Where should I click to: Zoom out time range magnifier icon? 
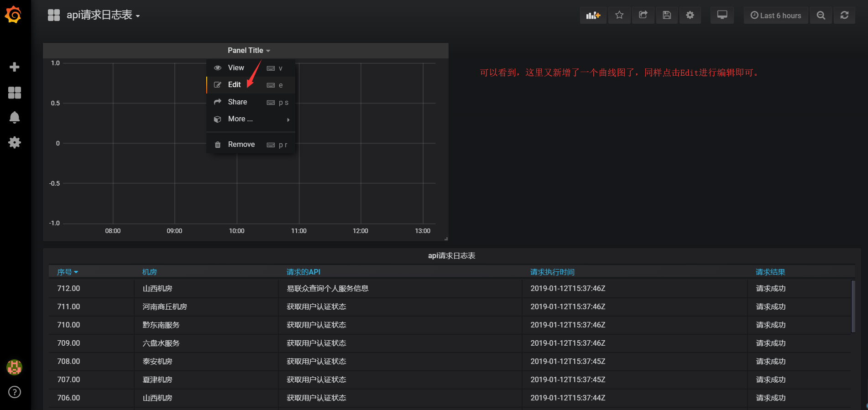(821, 15)
